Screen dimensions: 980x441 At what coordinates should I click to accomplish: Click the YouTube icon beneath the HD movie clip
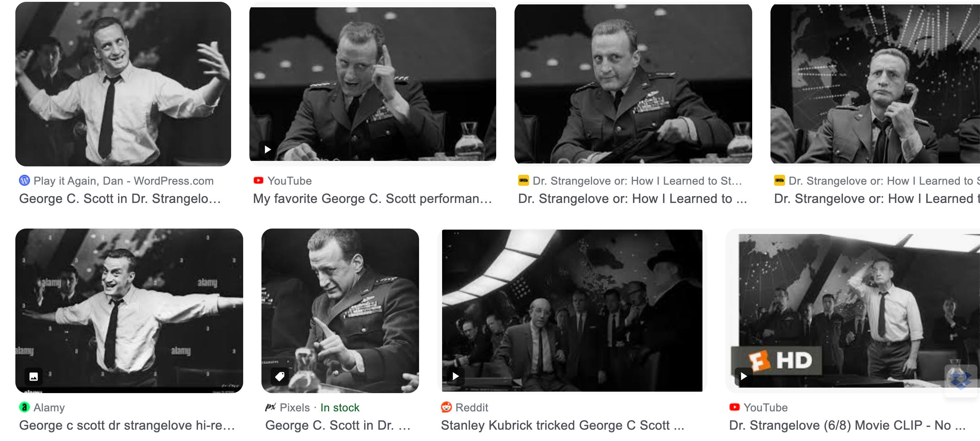pyautogui.click(x=734, y=407)
